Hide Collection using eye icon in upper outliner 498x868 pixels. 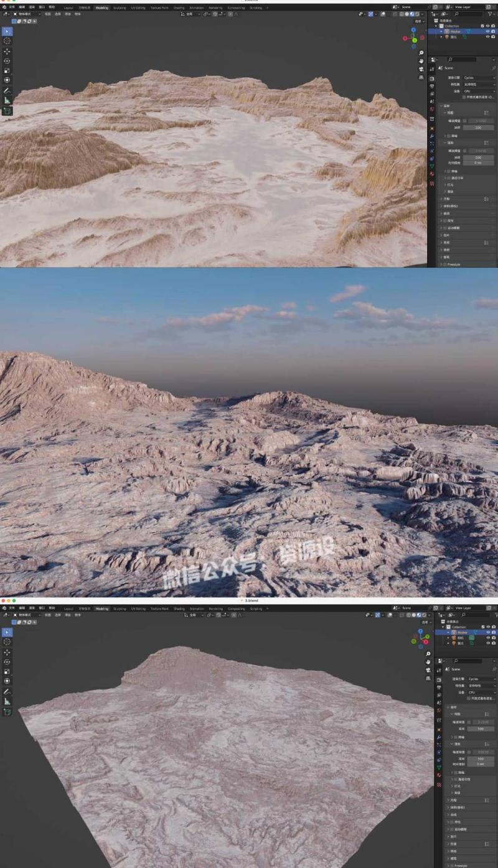tap(487, 26)
